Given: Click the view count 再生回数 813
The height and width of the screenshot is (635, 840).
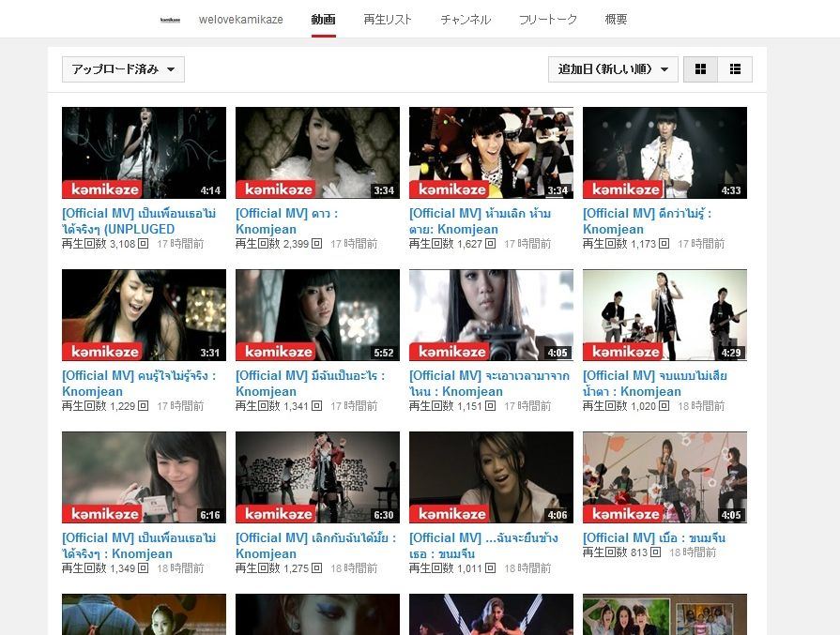Looking at the screenshot, I should 621,552.
